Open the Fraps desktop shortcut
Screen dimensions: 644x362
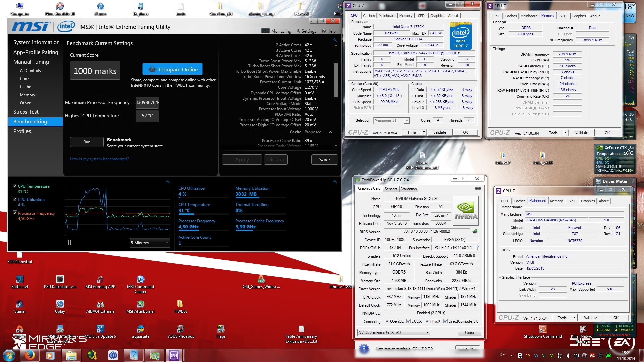(x=221, y=331)
